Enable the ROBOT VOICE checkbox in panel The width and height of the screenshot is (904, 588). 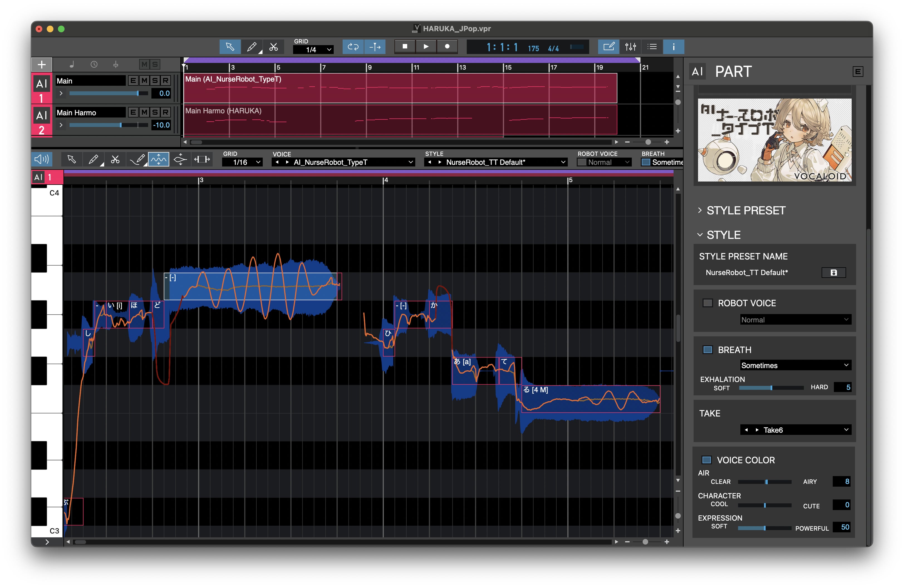708,303
